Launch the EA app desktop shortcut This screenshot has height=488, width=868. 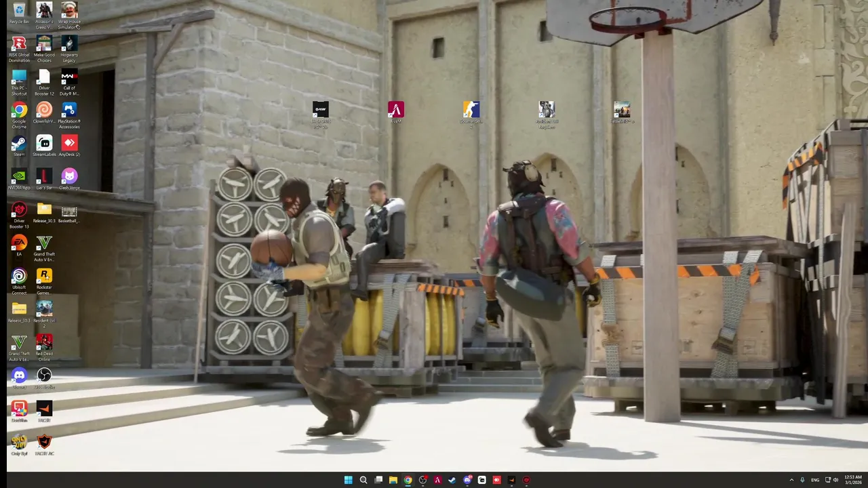(19, 246)
